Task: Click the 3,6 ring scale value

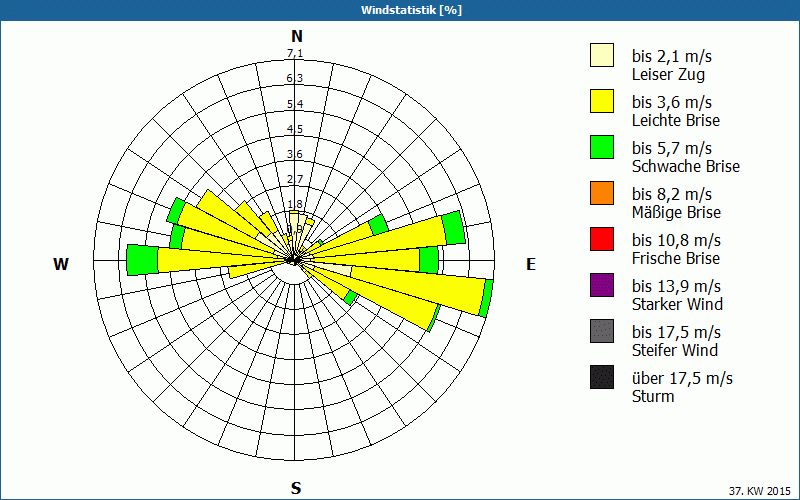Action: click(x=295, y=154)
